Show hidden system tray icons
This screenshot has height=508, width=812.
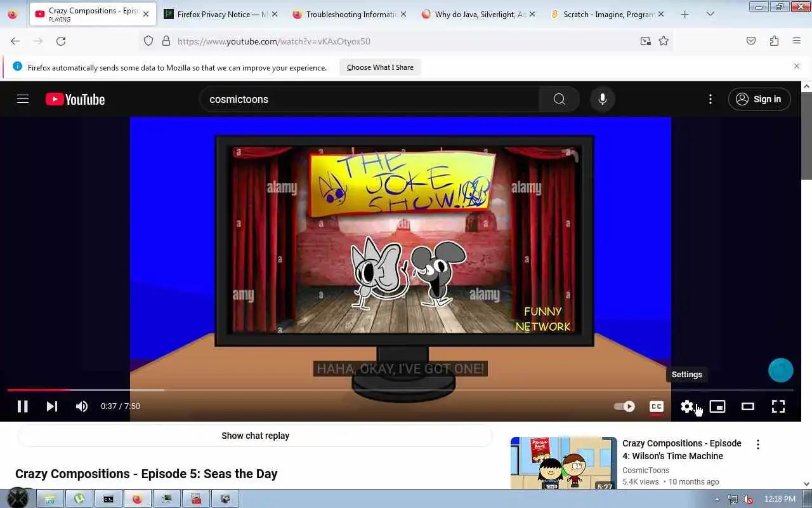pos(717,499)
